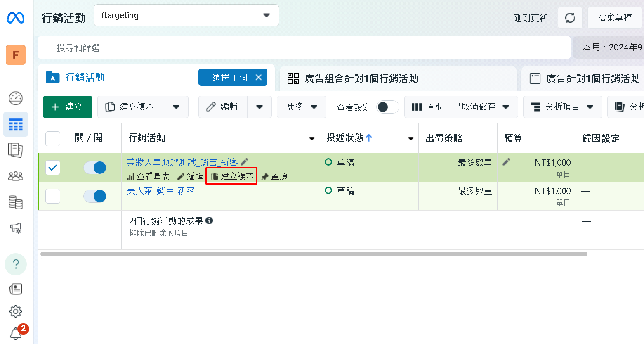Click the horizontal table scrollbar
The width and height of the screenshot is (644, 344).
(x=314, y=254)
